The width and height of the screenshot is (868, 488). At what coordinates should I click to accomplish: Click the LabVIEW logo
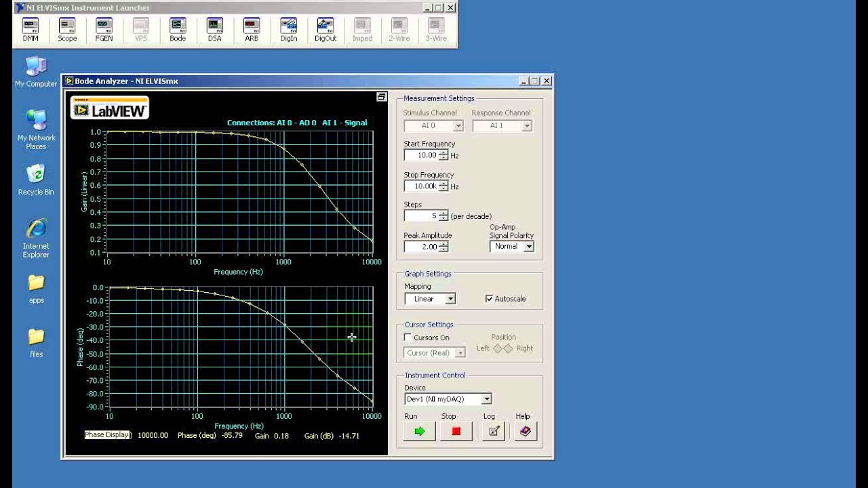click(110, 108)
